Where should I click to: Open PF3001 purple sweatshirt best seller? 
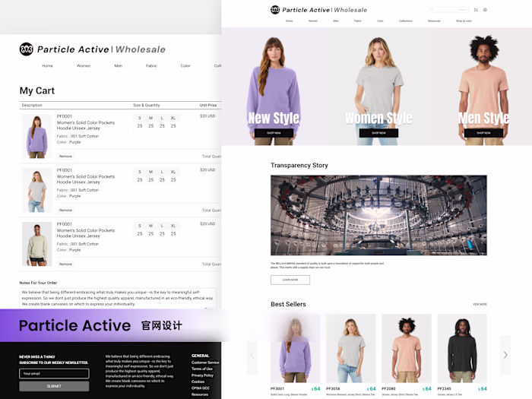click(x=295, y=348)
